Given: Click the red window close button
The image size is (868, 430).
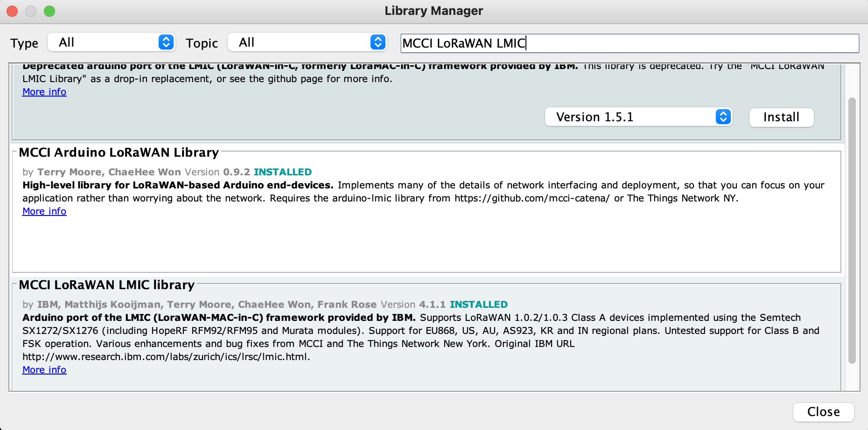Looking at the screenshot, I should pos(12,11).
